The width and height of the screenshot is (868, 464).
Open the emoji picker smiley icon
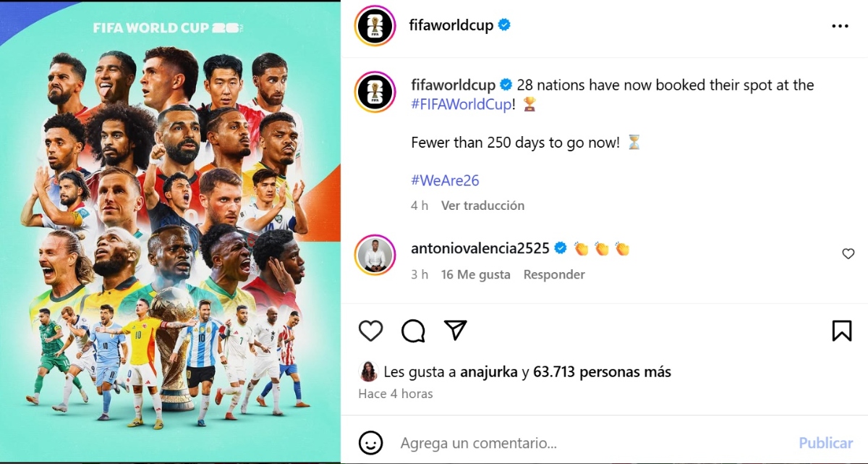tap(370, 442)
